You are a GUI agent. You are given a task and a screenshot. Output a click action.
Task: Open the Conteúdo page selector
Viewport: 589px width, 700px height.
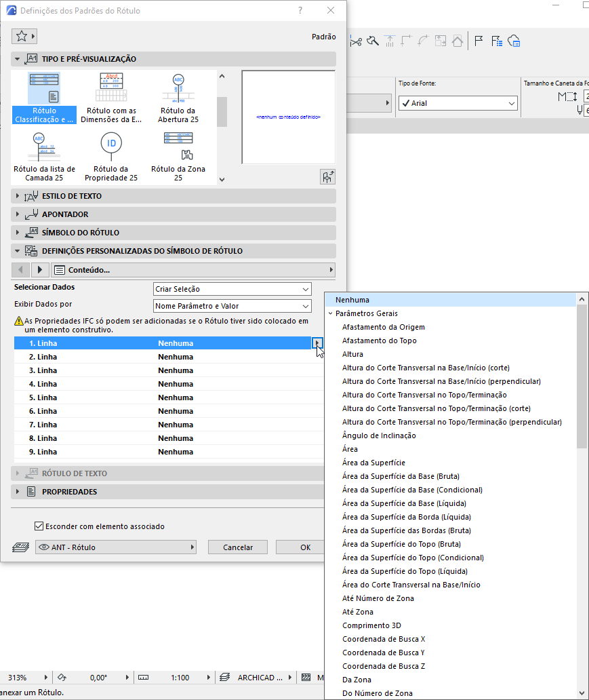(193, 270)
